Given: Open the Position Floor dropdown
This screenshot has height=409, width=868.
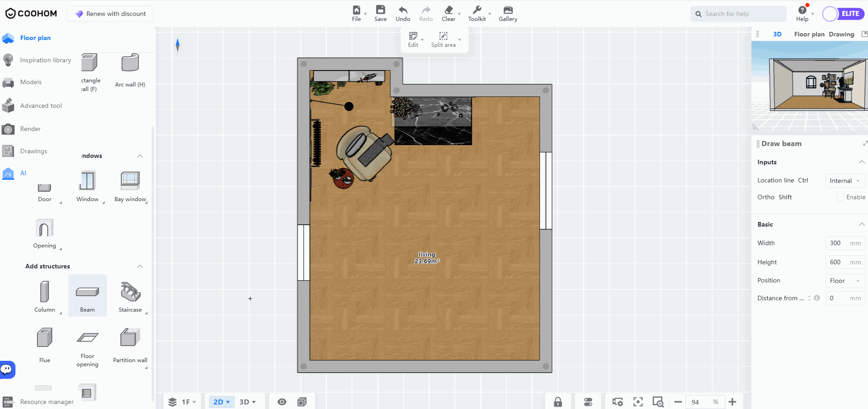Looking at the screenshot, I should (845, 281).
